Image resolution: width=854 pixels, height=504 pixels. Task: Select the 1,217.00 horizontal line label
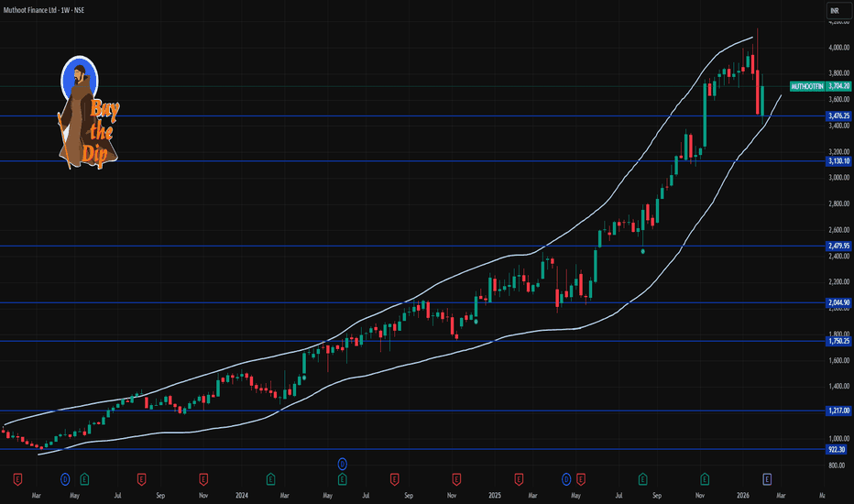pos(838,411)
